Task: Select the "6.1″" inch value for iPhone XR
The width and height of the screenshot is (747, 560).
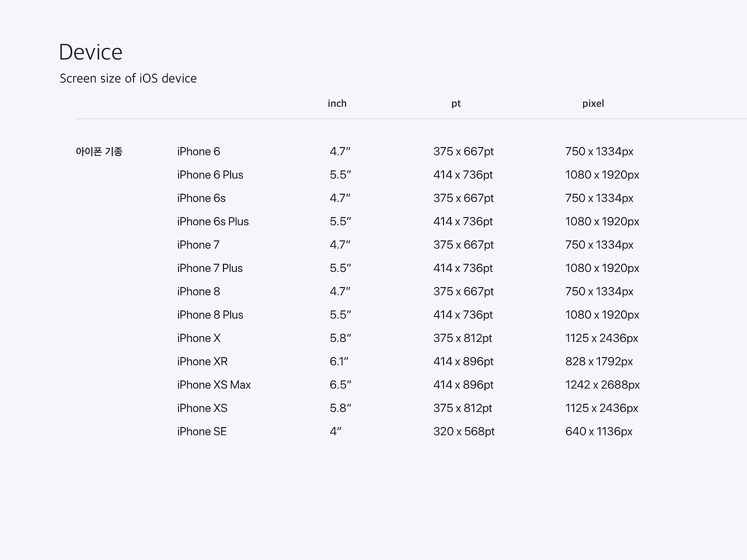Action: tap(339, 362)
